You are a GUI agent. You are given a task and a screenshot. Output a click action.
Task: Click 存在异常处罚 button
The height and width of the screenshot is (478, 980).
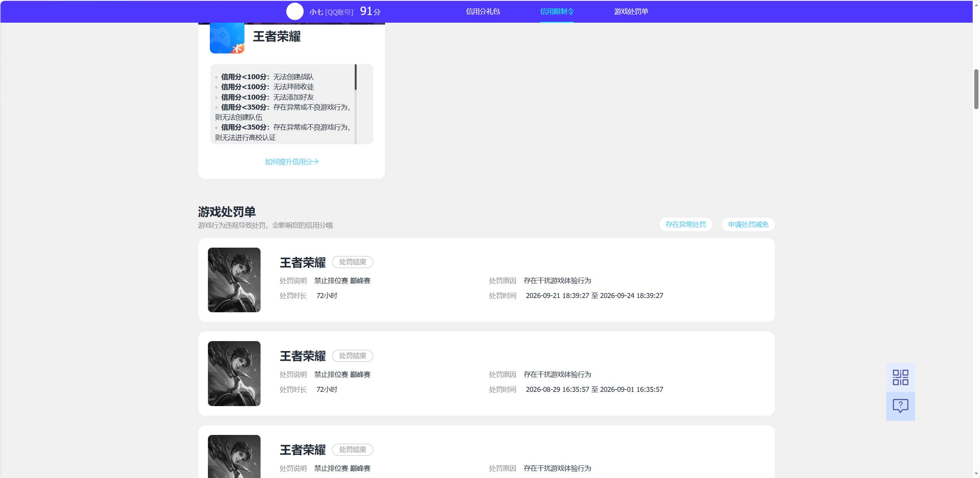686,225
